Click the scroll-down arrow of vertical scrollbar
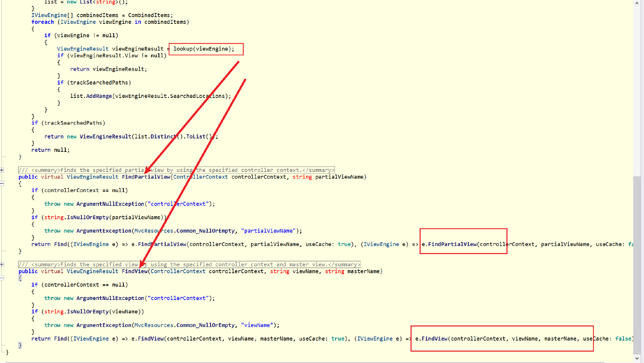 637,358
